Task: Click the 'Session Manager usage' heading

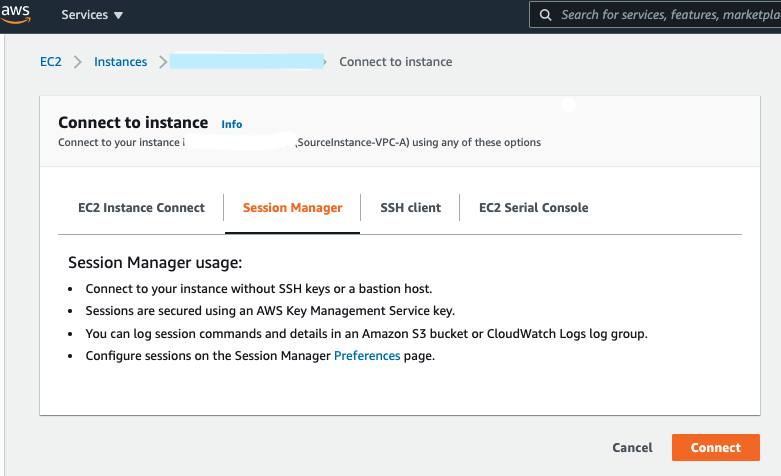Action: tap(155, 264)
